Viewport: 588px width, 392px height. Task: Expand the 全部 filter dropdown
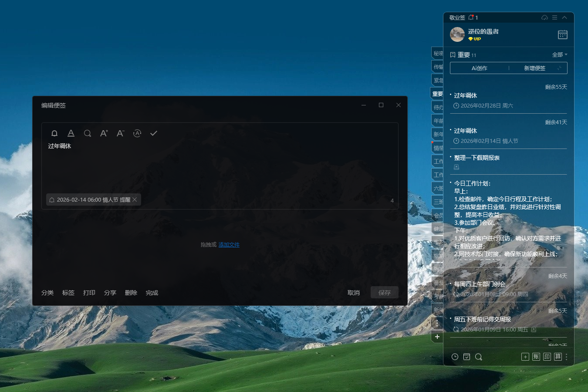[560, 55]
